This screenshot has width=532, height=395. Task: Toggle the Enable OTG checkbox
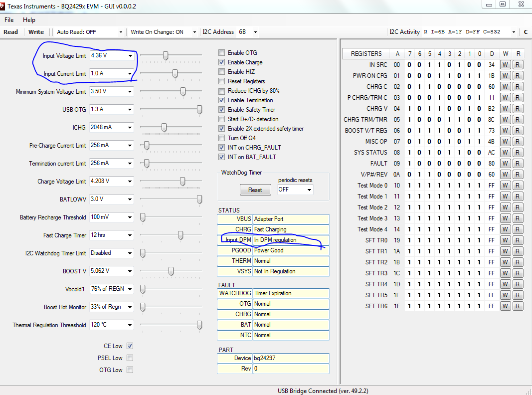pyautogui.click(x=221, y=52)
